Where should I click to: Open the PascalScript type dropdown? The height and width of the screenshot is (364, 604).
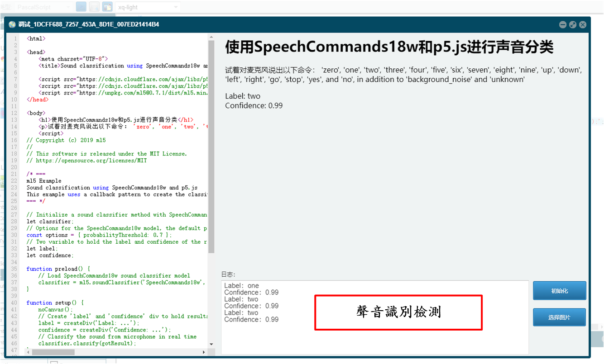click(43, 7)
